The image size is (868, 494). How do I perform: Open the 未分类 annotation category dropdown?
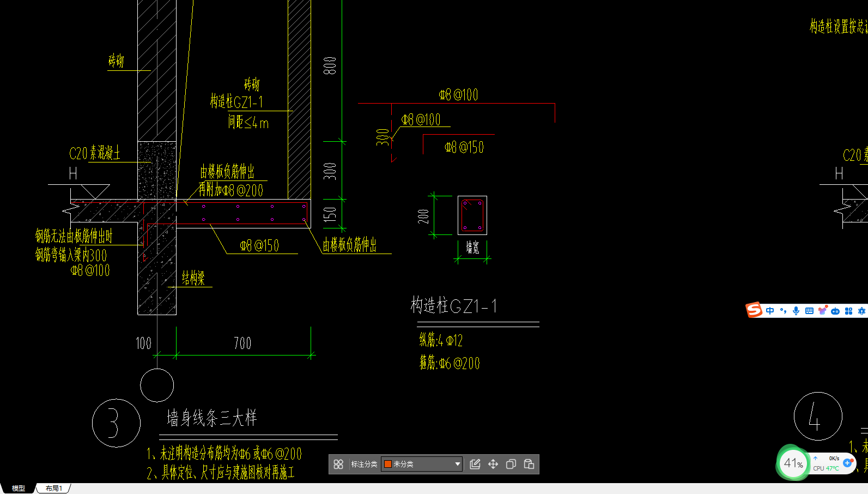pos(422,464)
